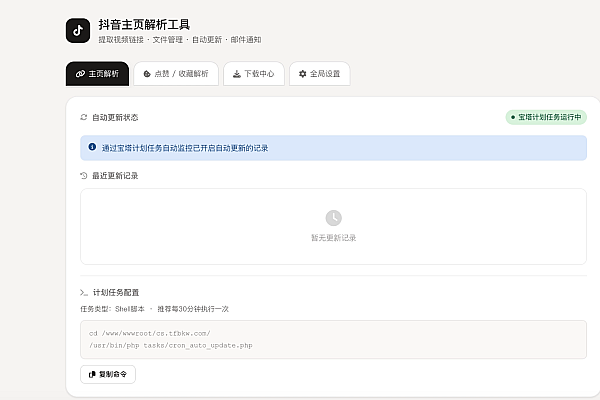Click the 计划任务配置 heading
This screenshot has height=400, width=600.
tap(116, 293)
